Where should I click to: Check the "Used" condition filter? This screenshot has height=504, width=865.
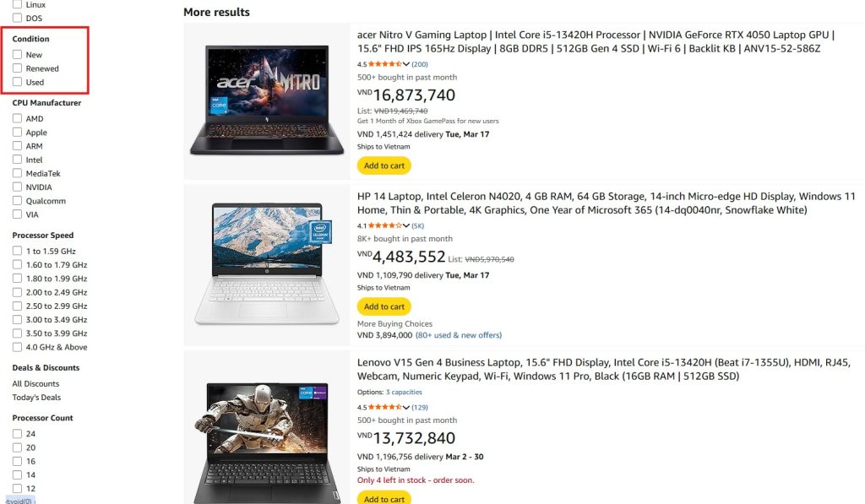click(x=19, y=82)
